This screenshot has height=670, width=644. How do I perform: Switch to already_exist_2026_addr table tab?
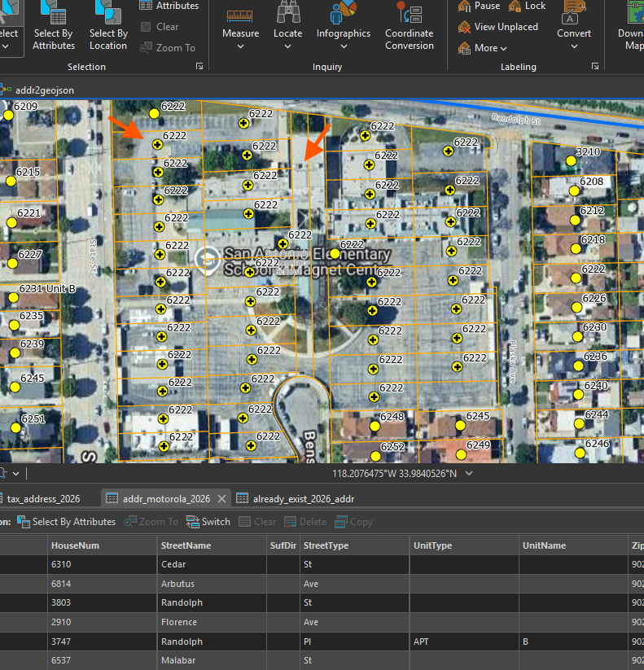296,499
